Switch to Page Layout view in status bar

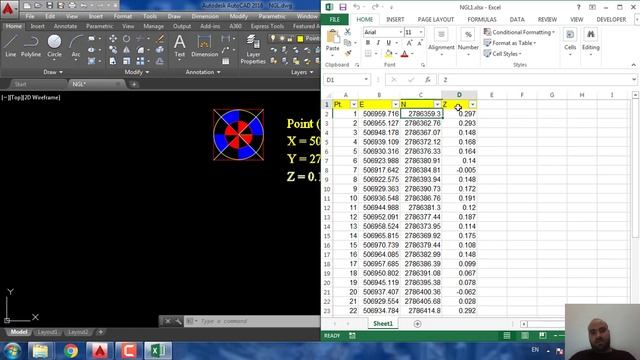pyautogui.click(x=524, y=336)
